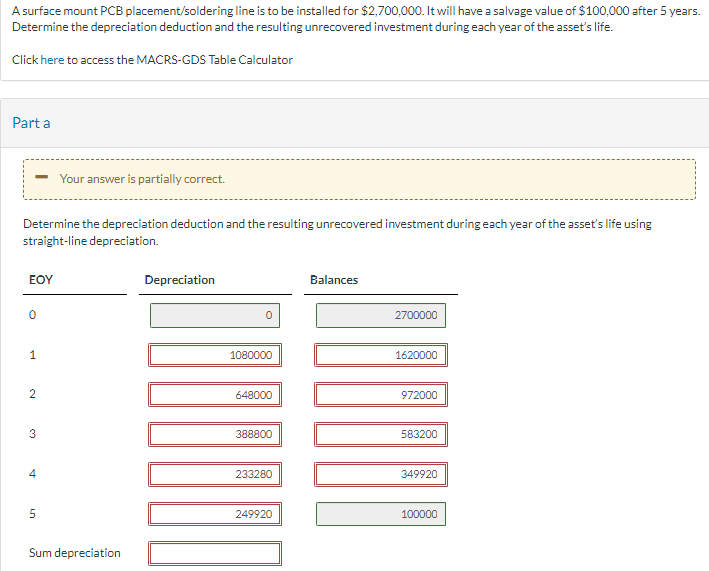Viewport: 709px width, 571px height.
Task: Open the 'here' MACRS-GDS Table Calculator link
Action: (52, 60)
